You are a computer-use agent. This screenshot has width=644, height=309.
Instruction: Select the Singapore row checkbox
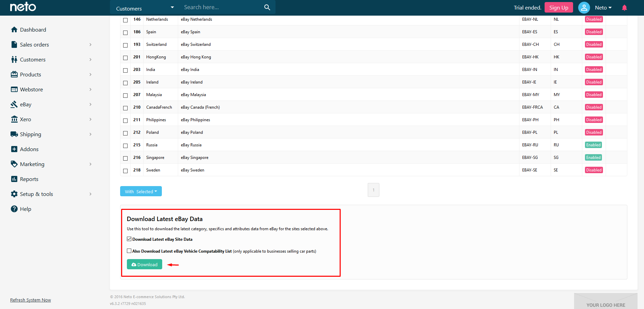125,158
